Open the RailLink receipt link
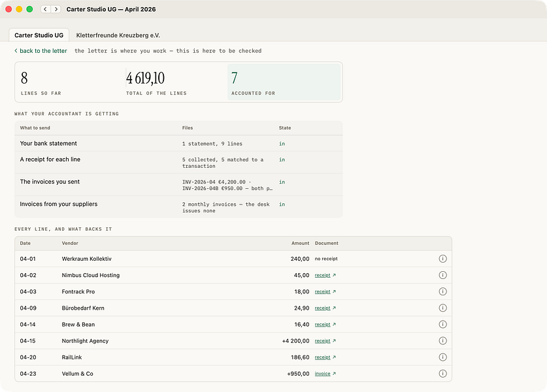Viewport: 547px width, 392px height. (325, 357)
